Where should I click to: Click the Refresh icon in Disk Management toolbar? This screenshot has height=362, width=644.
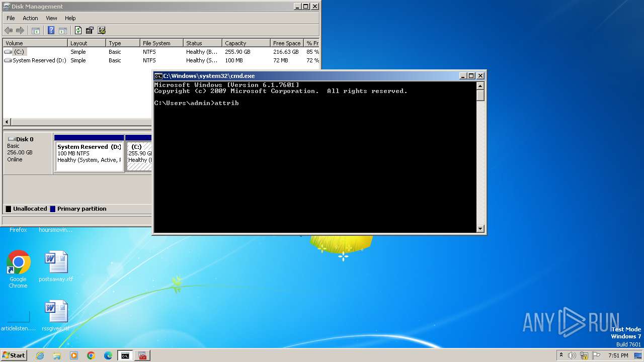point(78,30)
